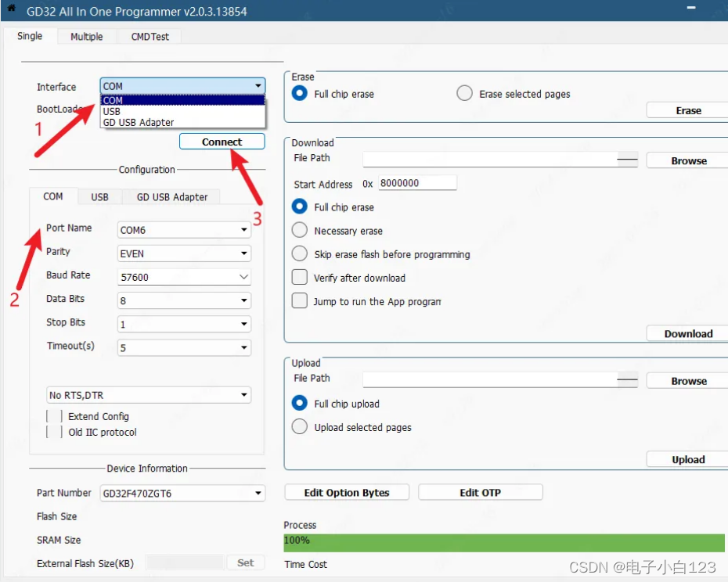Select the Necessary erase radio button

[x=300, y=230]
